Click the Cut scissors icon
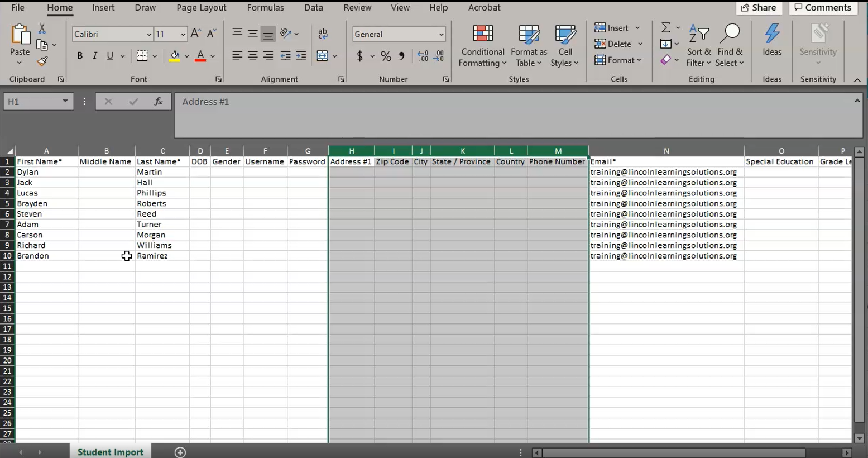This screenshot has width=868, height=458. coord(42,28)
